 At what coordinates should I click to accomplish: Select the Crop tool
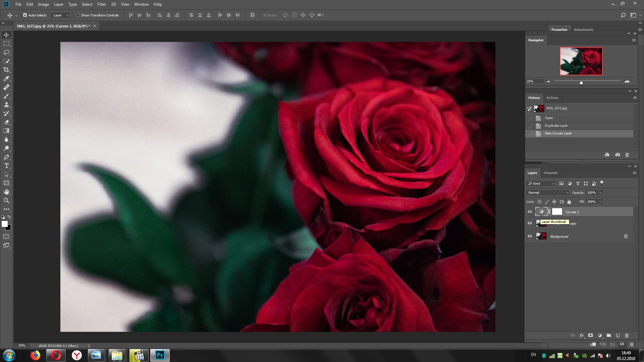coord(6,70)
